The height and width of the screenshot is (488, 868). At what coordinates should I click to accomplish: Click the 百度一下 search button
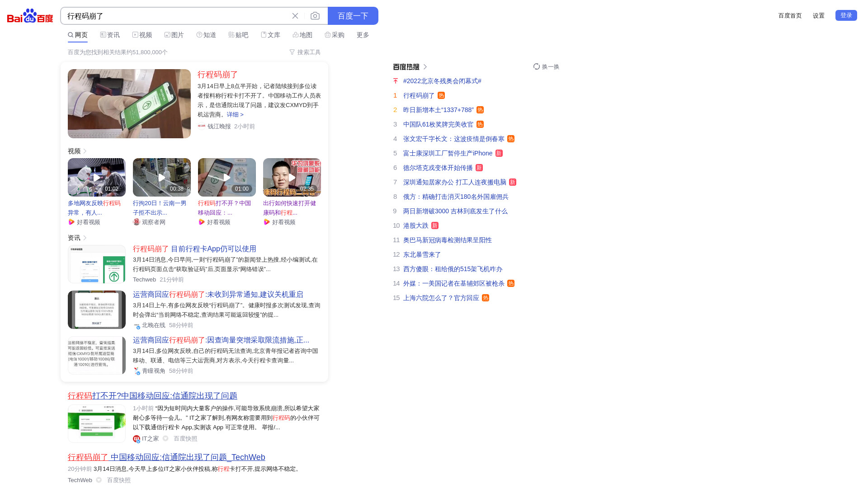(x=353, y=16)
